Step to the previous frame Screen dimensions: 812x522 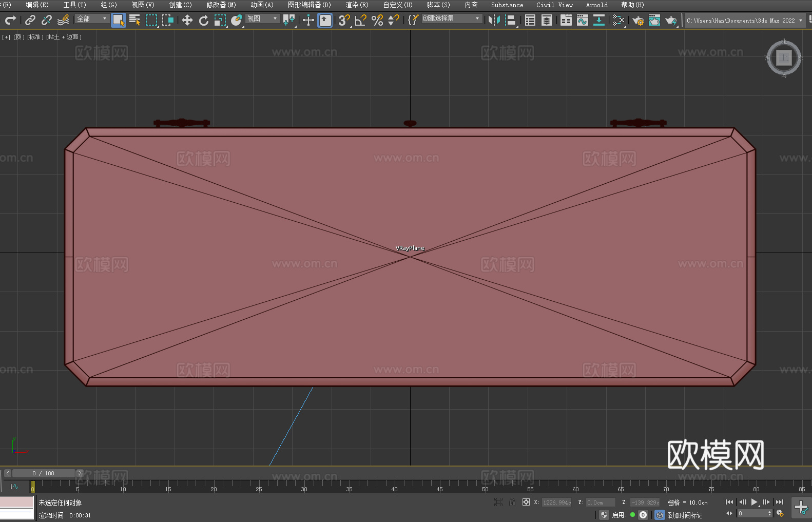pyautogui.click(x=743, y=502)
